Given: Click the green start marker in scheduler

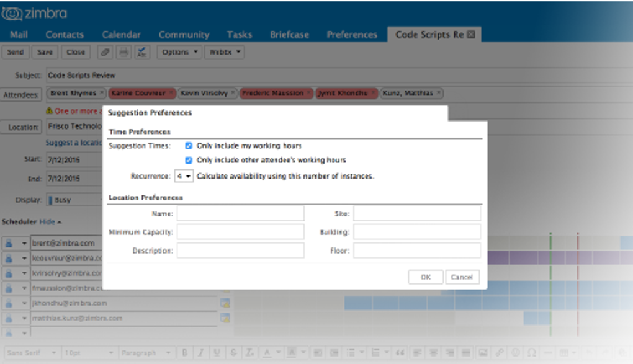Looking at the screenshot, I should (550, 283).
